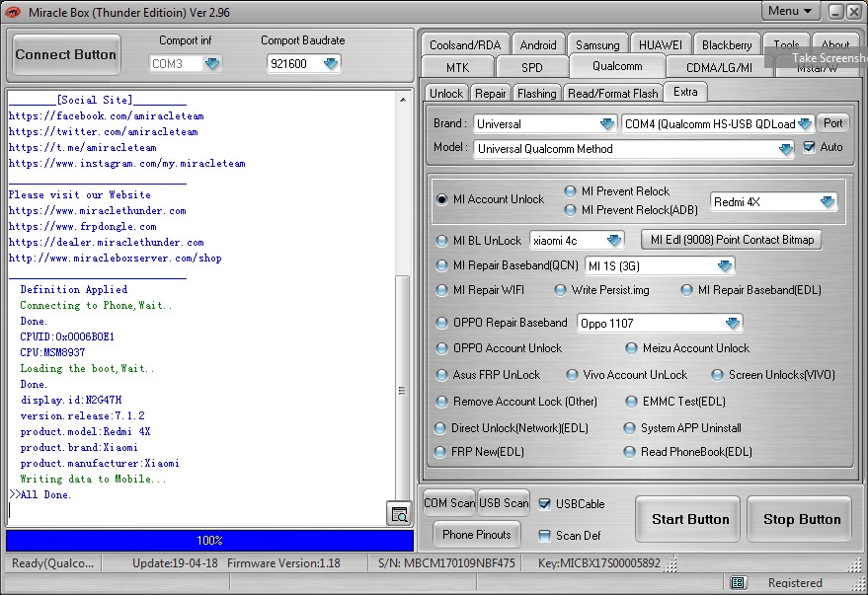Expand the xiaomi 4c dropdown
868x595 pixels.
coord(614,241)
